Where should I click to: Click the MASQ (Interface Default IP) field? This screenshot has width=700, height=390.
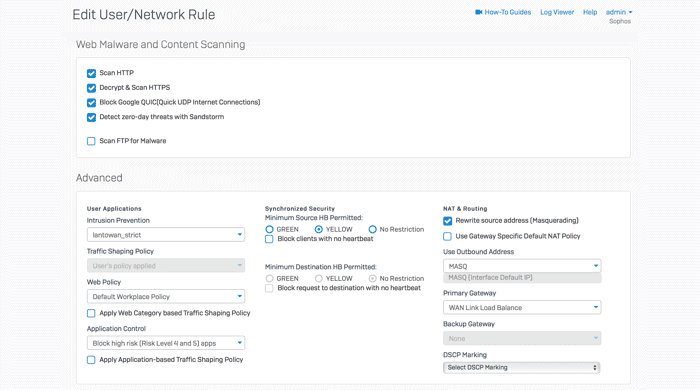(522, 278)
